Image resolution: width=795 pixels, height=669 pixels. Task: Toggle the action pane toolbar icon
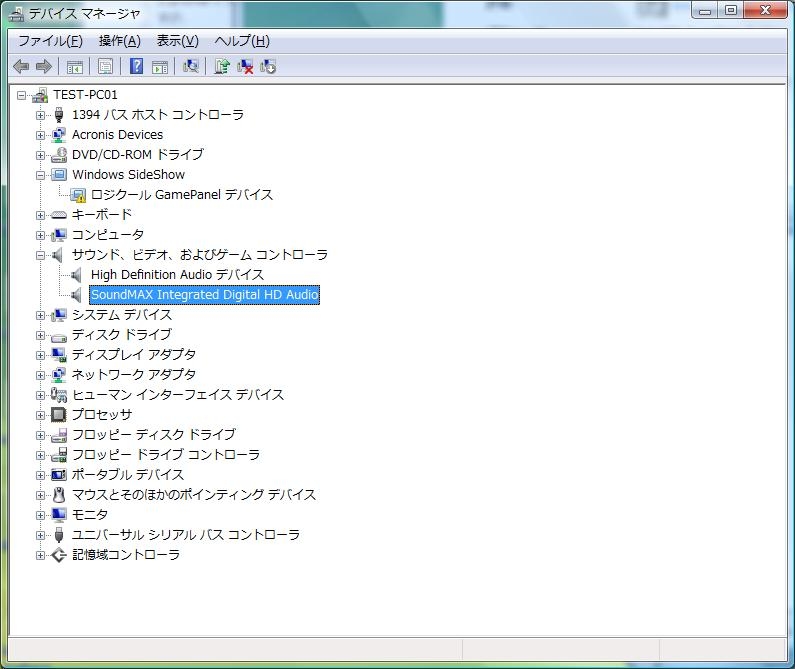point(160,66)
